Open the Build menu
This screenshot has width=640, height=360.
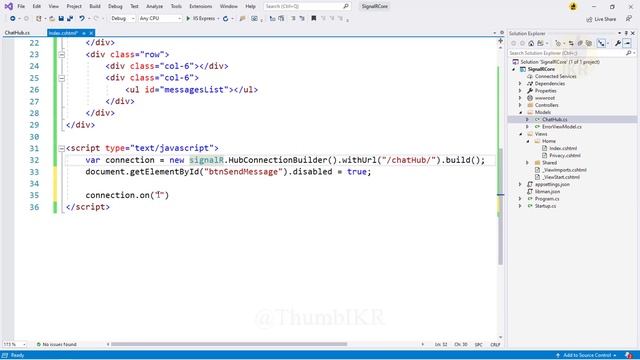tap(95, 6)
